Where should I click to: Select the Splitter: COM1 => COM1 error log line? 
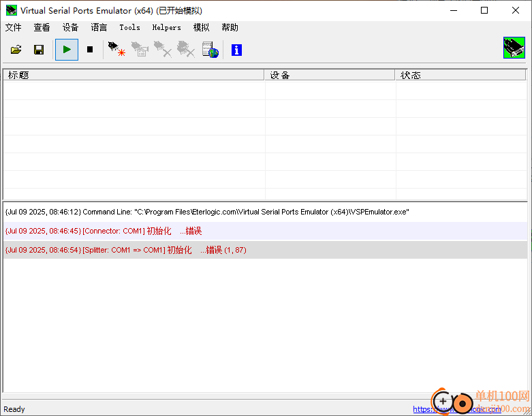265,250
